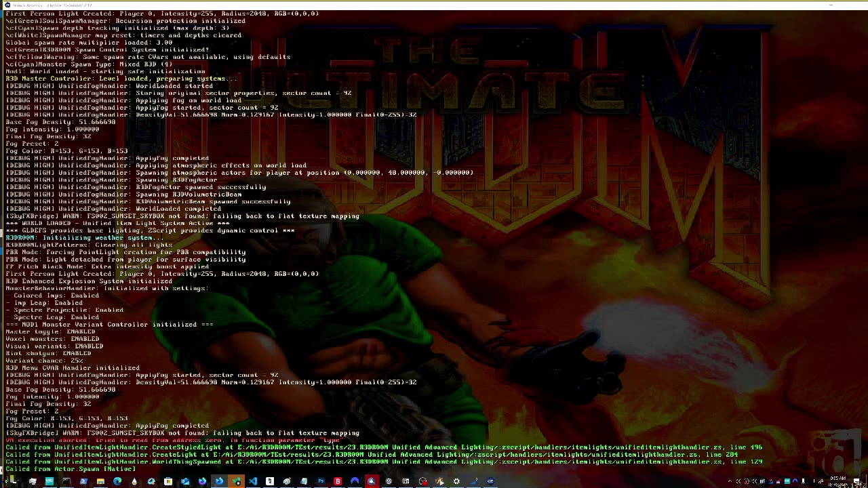Click the 'Riot shotgun: ENABLED' line
The height and width of the screenshot is (488, 868).
pos(48,354)
